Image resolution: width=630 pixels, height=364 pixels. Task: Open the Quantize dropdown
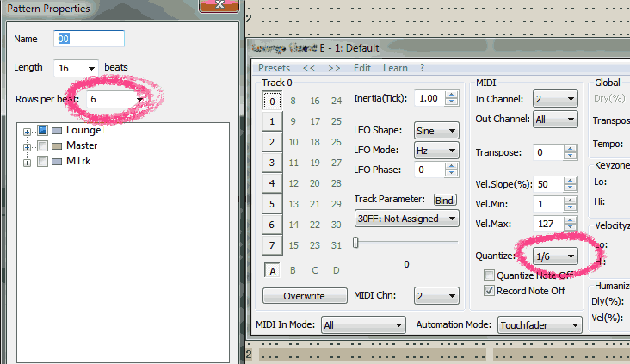click(571, 256)
